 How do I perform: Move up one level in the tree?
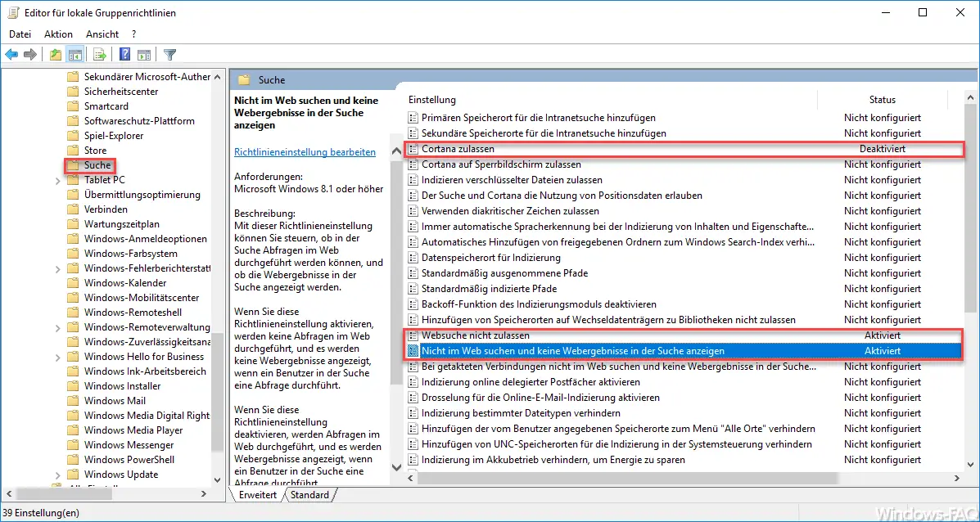click(56, 54)
